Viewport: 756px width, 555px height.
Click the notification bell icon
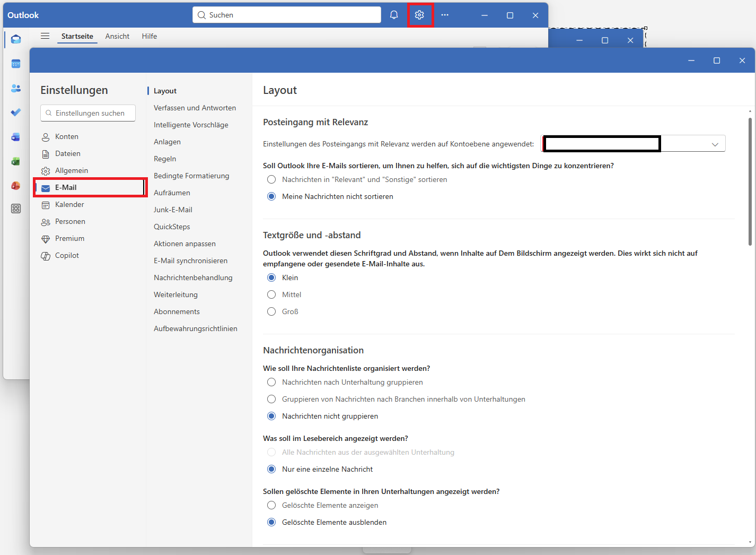(x=394, y=15)
